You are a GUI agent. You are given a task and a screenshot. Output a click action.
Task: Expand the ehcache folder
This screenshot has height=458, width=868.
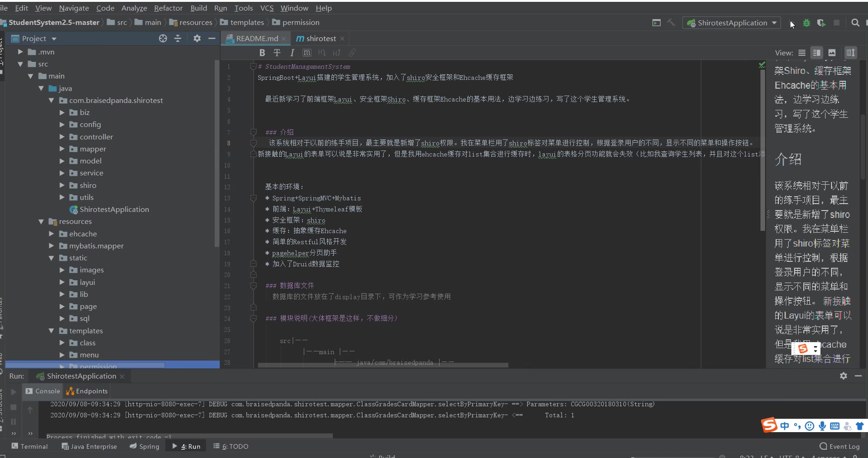click(51, 234)
